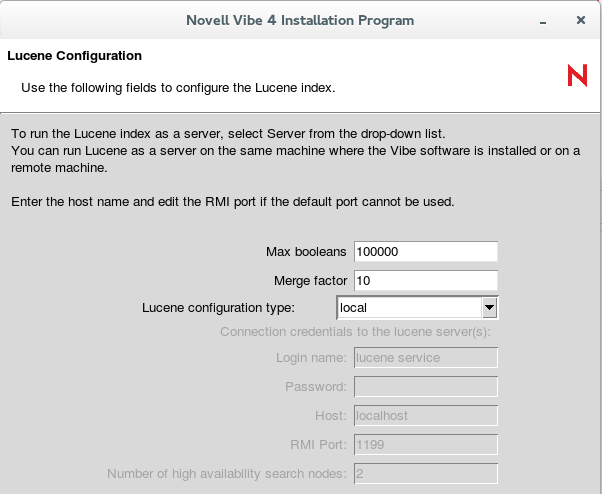Click the Login name text field
The width and height of the screenshot is (602, 494).
point(425,357)
